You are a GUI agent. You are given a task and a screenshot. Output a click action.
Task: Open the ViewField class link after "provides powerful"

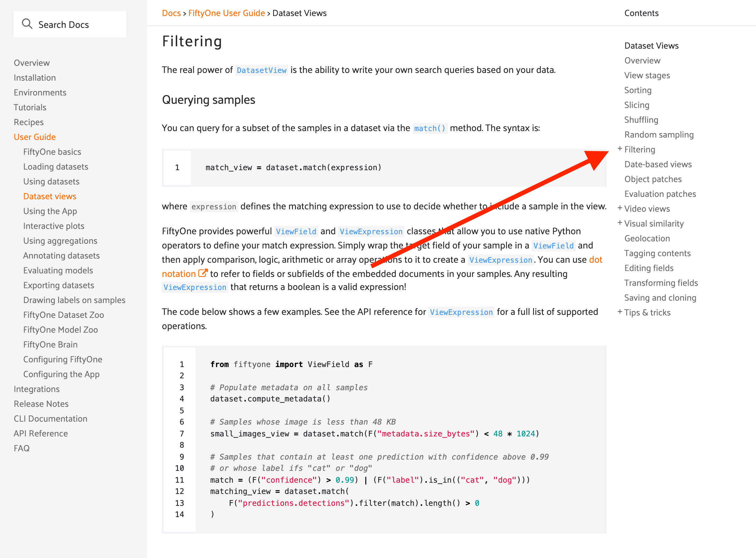[x=296, y=231]
